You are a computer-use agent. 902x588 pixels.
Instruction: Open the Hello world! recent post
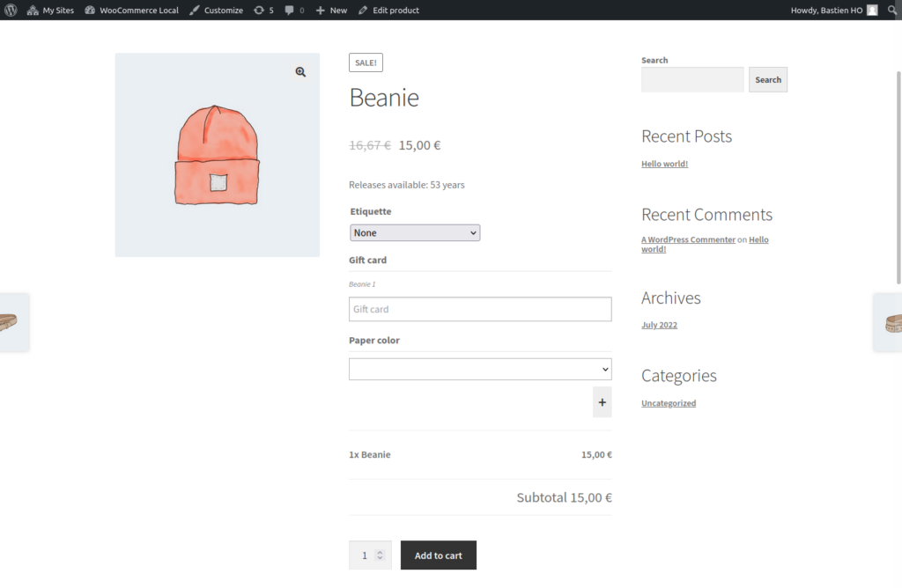click(664, 164)
